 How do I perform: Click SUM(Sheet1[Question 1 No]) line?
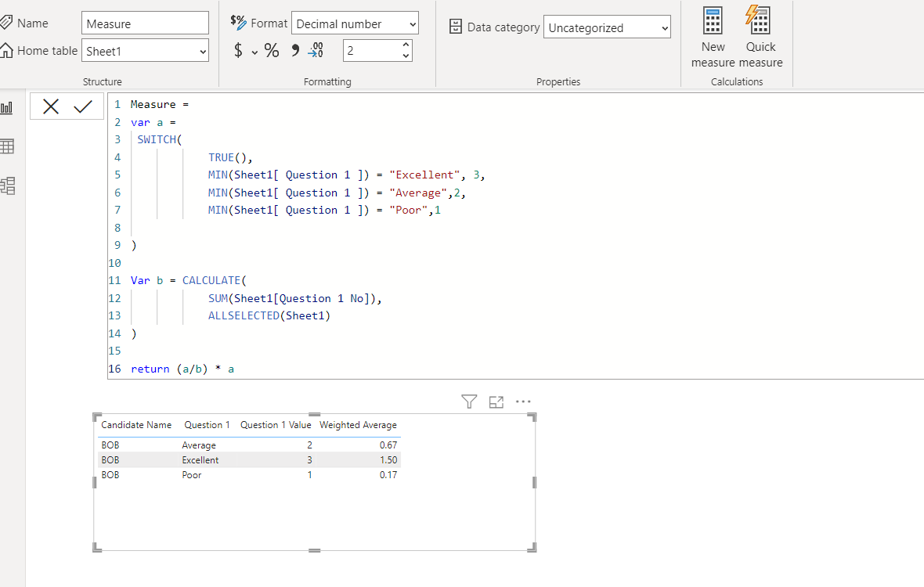(x=295, y=298)
